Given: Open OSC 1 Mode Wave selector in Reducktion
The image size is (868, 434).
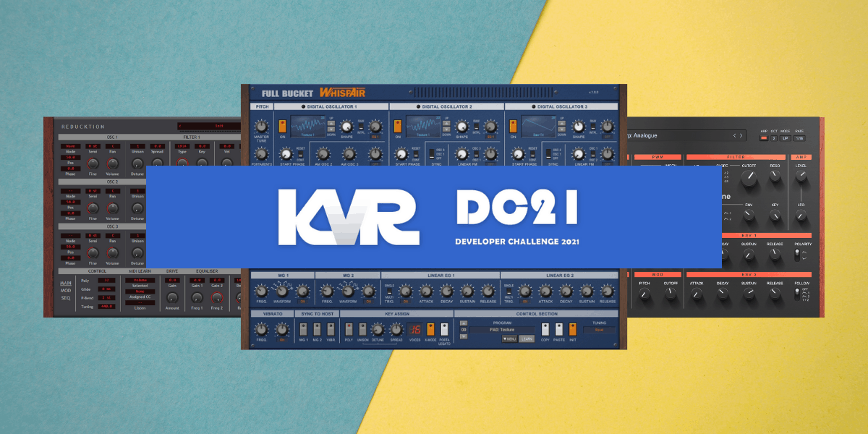Looking at the screenshot, I should pyautogui.click(x=71, y=146).
